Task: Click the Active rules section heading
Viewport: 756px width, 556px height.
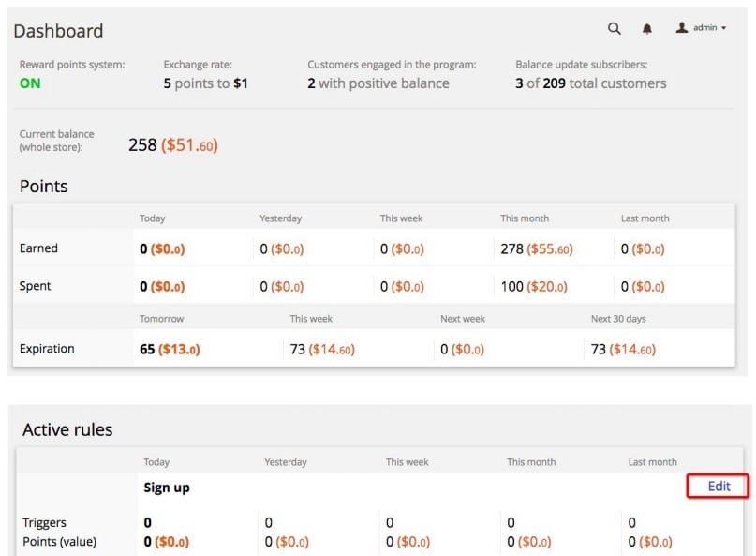Action: (67, 429)
